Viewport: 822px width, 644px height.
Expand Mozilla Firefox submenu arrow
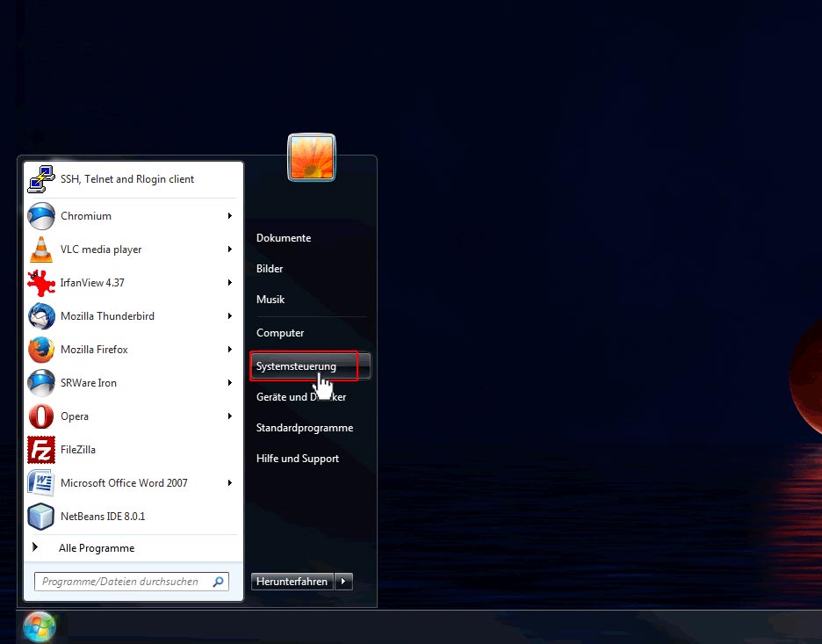(x=229, y=350)
